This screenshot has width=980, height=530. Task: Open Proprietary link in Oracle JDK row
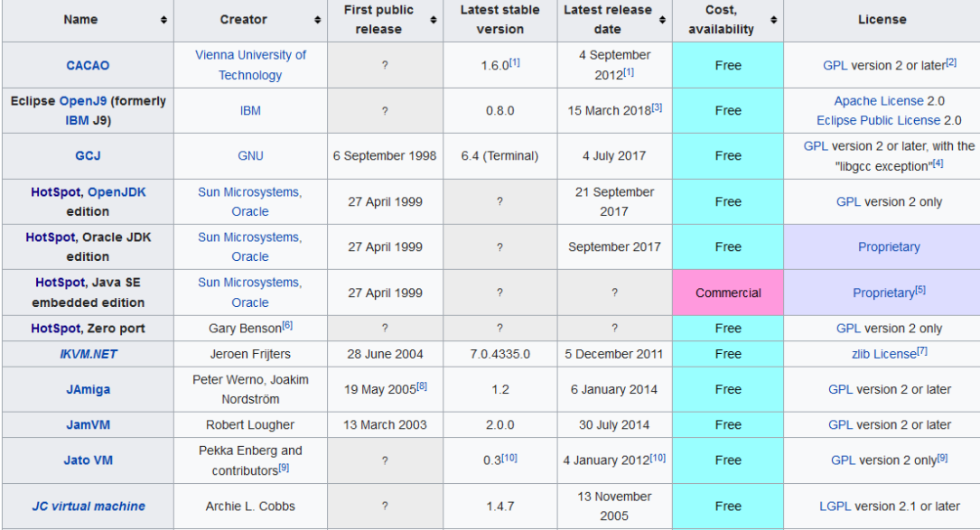tap(889, 246)
